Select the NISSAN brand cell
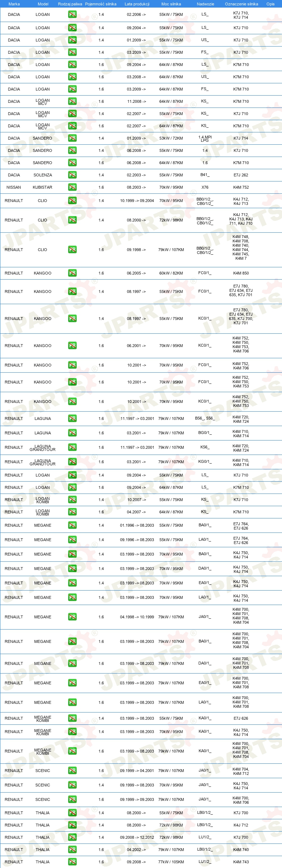Screen dimensions: 282x868 pos(14,187)
